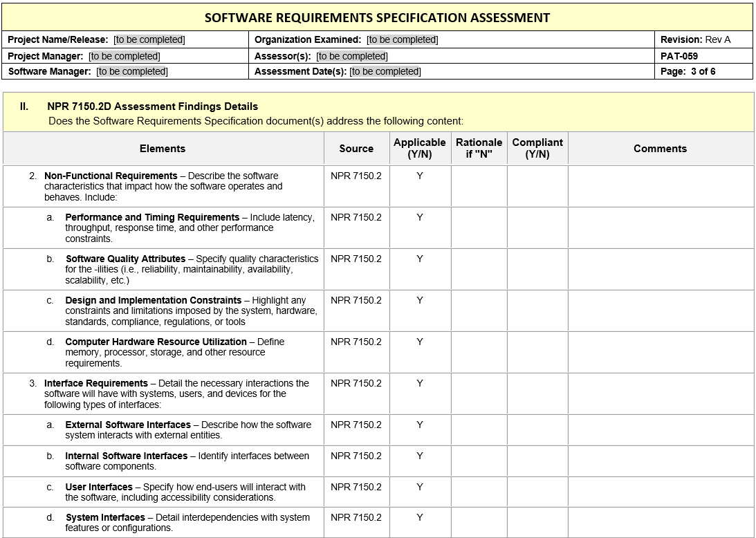Click the Assessor(s) placeholder field
The image size is (756, 538).
(352, 56)
